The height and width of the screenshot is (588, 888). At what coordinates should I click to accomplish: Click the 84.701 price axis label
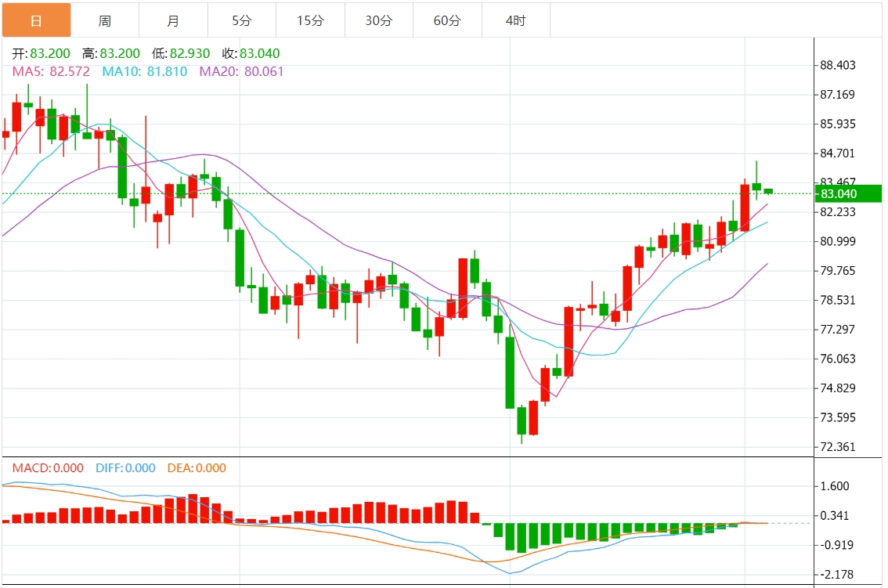(838, 153)
